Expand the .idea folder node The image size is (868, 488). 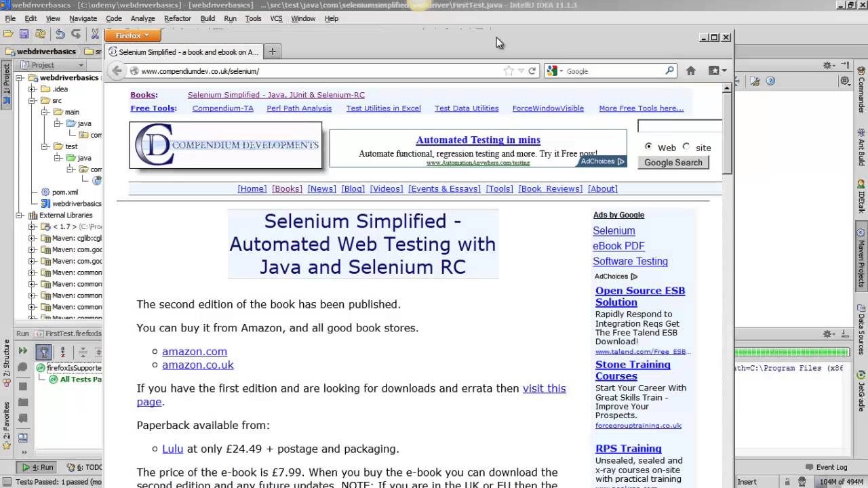[32, 89]
